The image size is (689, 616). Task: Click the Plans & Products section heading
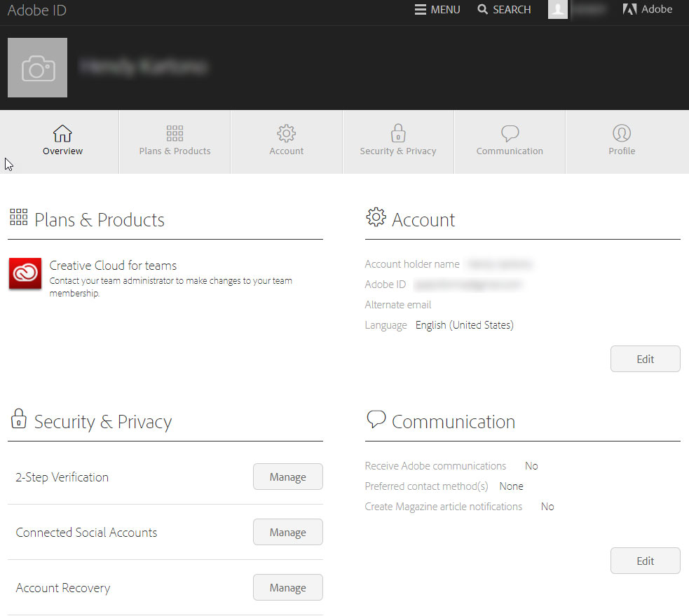pos(100,219)
